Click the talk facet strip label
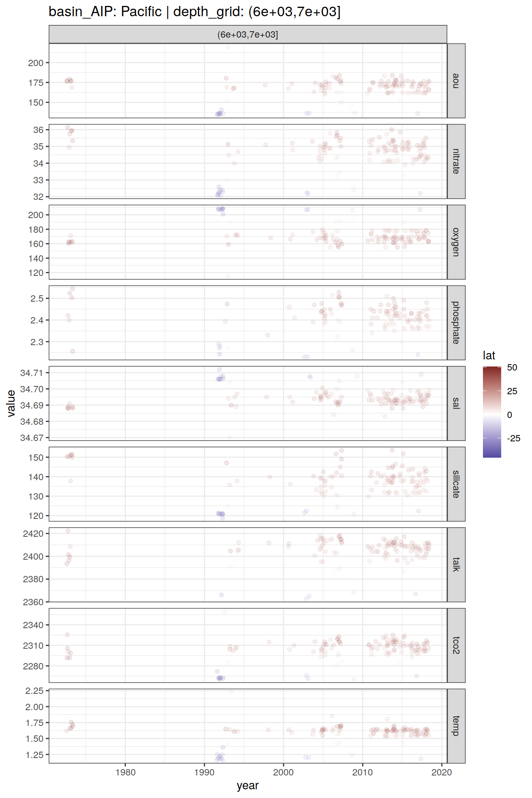Image resolution: width=532 pixels, height=798 pixels. (x=456, y=564)
